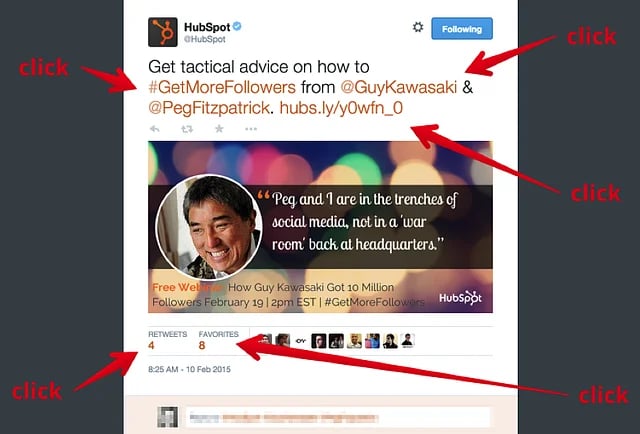This screenshot has height=434, width=640.
Task: Click the retweet icon under tweet
Action: 187,129
